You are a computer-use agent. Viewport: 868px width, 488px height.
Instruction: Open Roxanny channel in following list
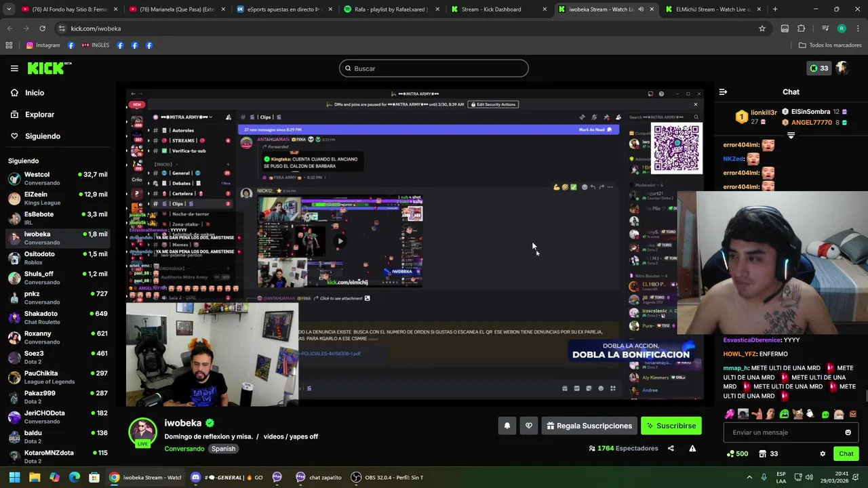click(x=58, y=338)
